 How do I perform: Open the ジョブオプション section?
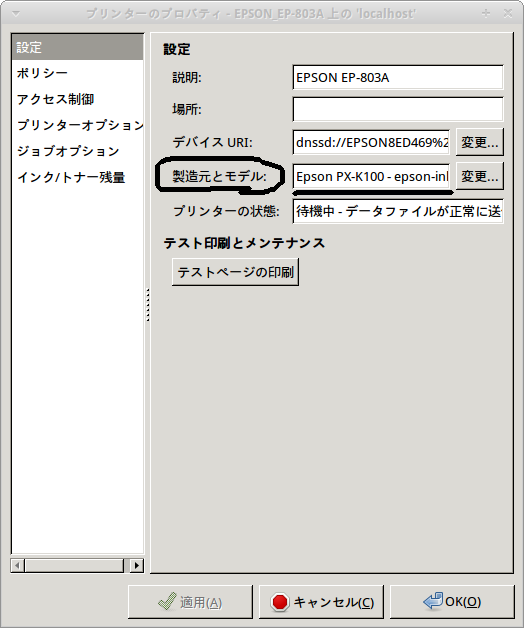click(77, 151)
